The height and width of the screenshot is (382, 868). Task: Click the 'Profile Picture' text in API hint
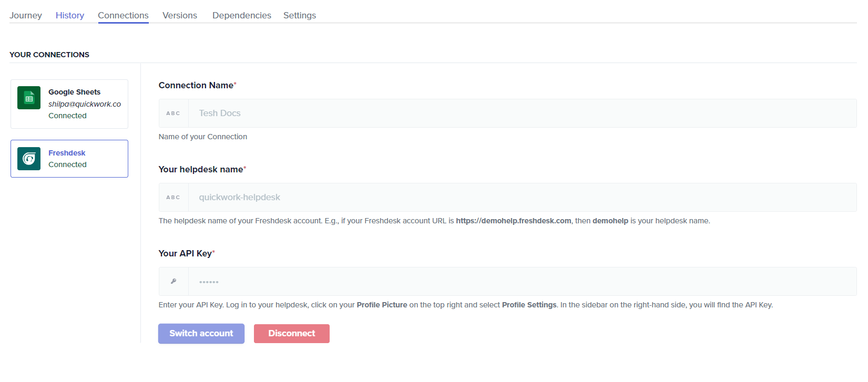click(x=382, y=305)
